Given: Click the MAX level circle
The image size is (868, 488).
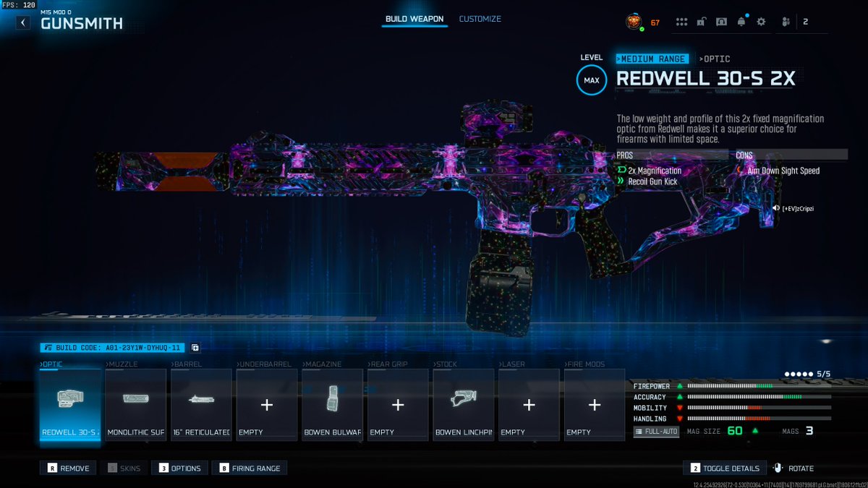Looking at the screenshot, I should 592,80.
